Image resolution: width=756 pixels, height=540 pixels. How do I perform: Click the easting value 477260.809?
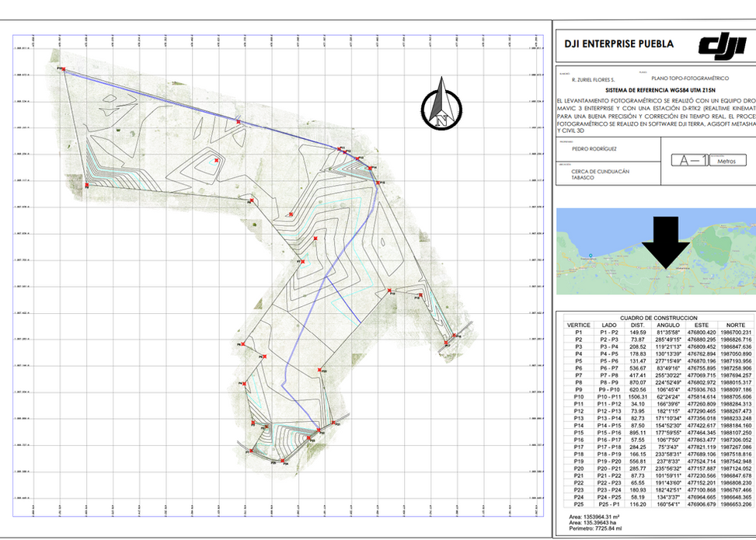pos(702,404)
